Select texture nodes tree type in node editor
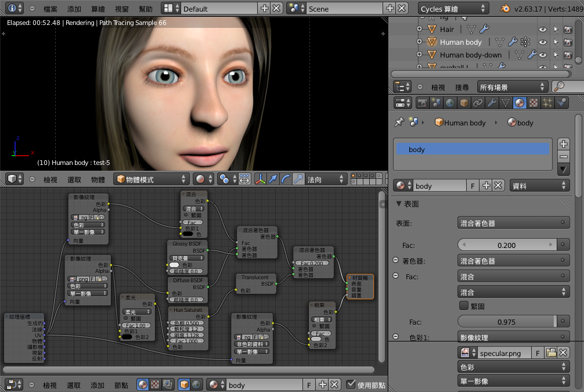 tap(155, 384)
